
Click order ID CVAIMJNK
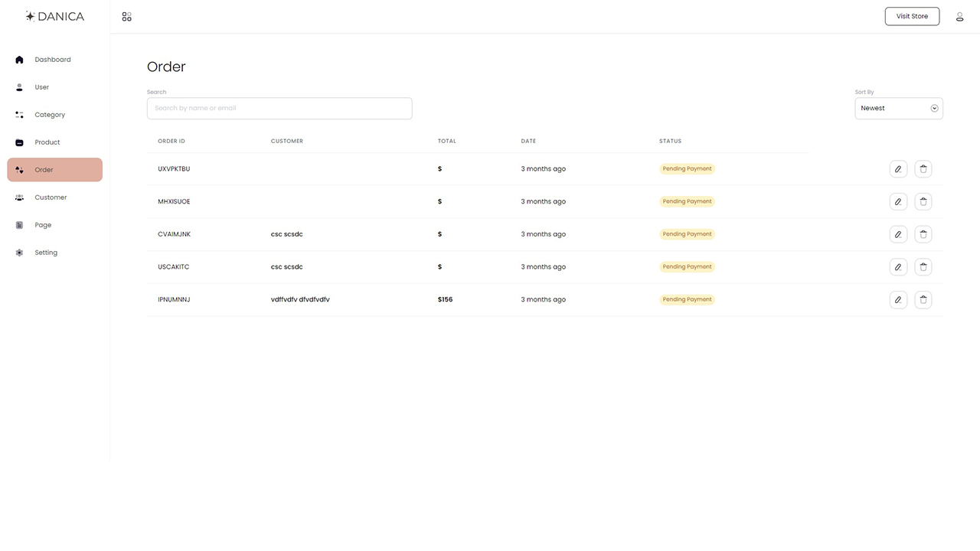[x=175, y=234]
